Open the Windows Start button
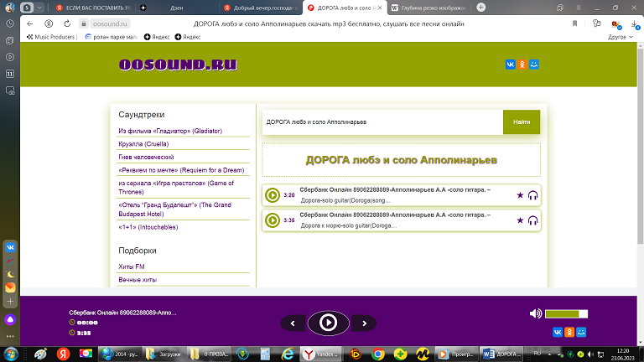 click(x=11, y=354)
